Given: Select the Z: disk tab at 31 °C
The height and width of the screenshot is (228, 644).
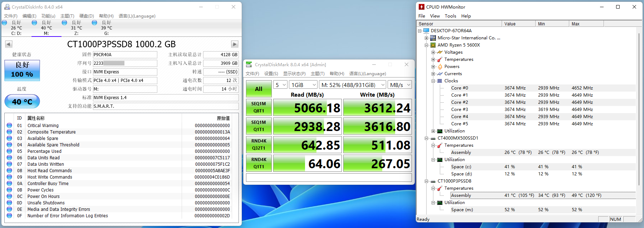Looking at the screenshot, I should (77, 28).
